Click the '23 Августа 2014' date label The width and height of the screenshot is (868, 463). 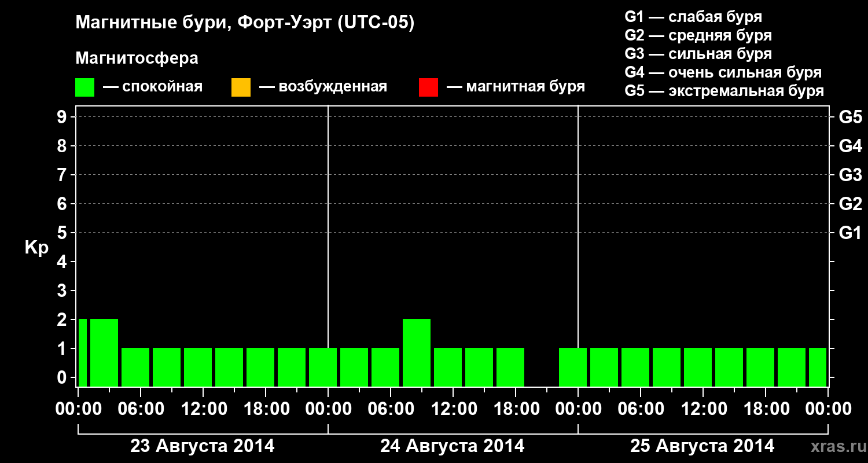pos(203,446)
